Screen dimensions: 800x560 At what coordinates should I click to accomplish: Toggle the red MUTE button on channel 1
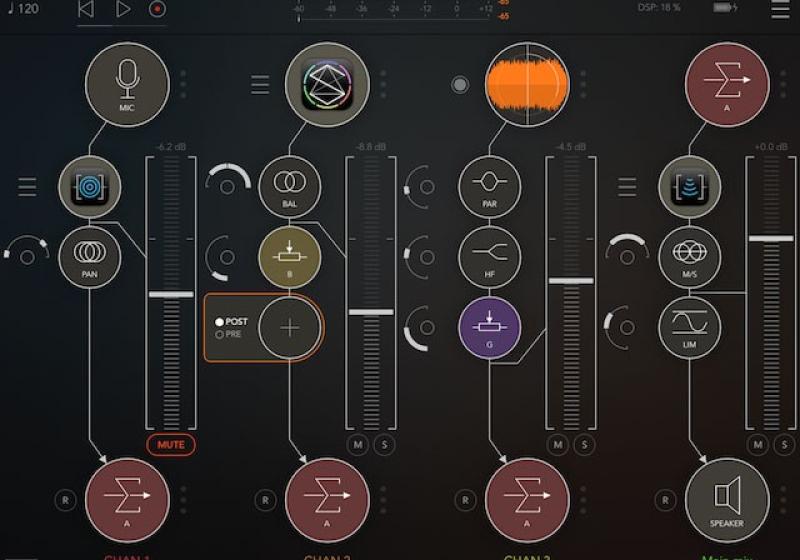(171, 444)
